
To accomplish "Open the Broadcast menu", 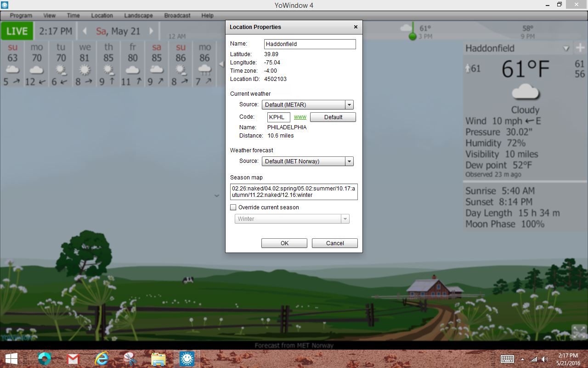I will (177, 15).
